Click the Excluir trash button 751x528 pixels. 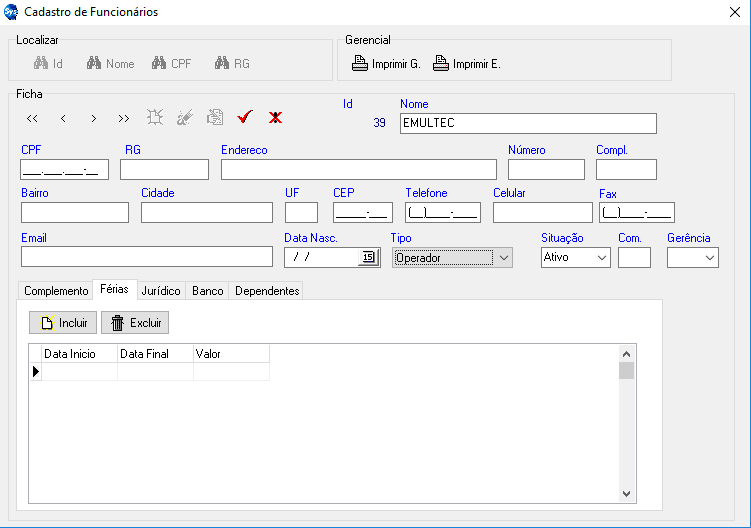point(135,322)
